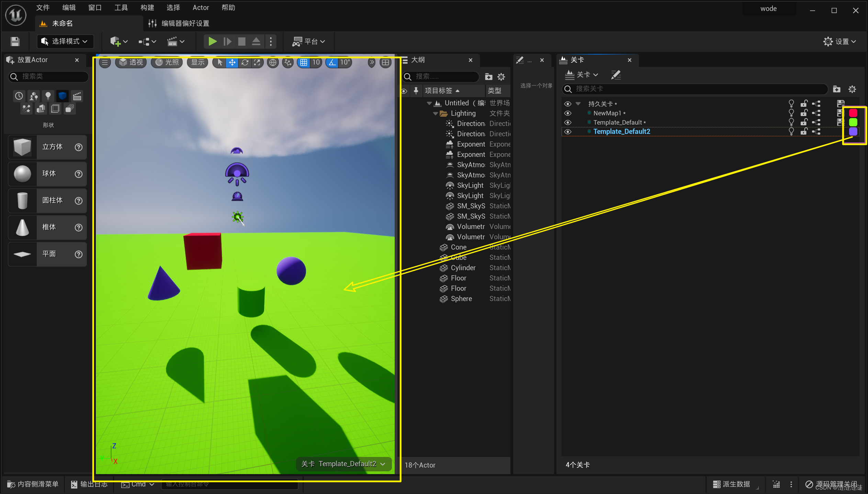
Task: Click 输出日志 button
Action: tap(89, 484)
